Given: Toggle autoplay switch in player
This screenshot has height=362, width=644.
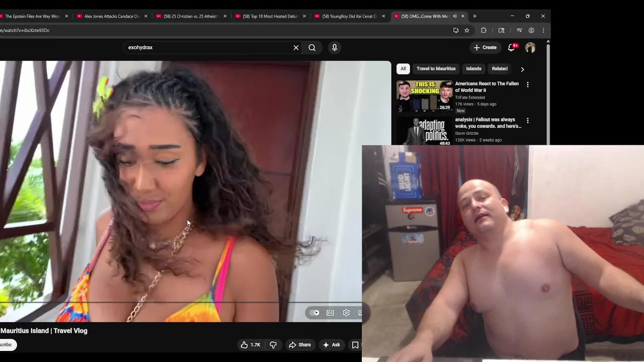Looking at the screenshot, I should point(315,313).
